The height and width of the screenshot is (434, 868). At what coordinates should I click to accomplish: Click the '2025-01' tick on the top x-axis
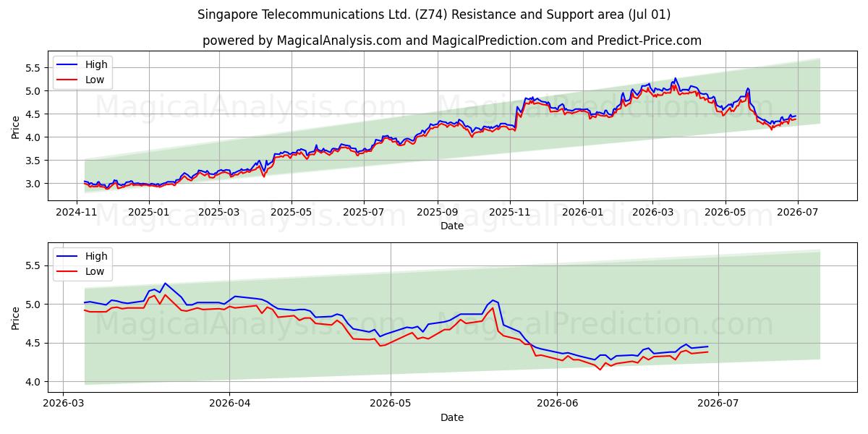pos(149,213)
